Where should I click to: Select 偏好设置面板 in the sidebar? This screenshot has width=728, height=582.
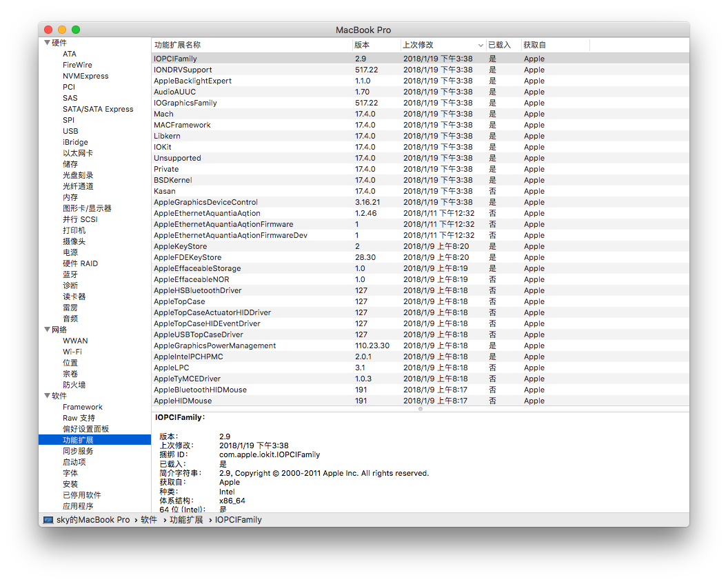(86, 429)
